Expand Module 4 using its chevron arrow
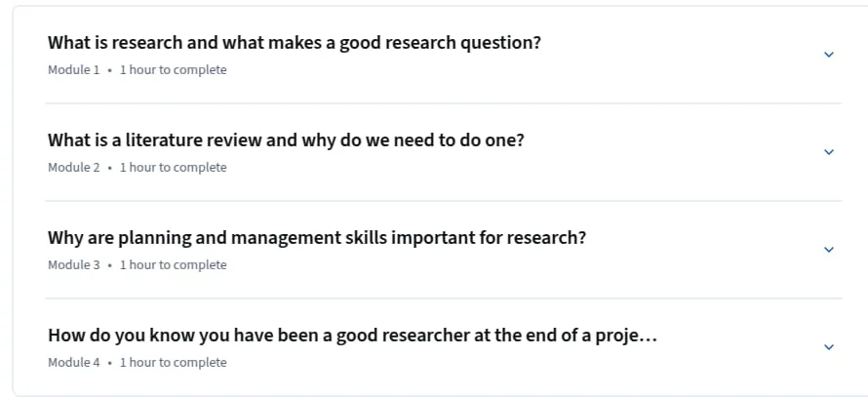 [x=829, y=346]
